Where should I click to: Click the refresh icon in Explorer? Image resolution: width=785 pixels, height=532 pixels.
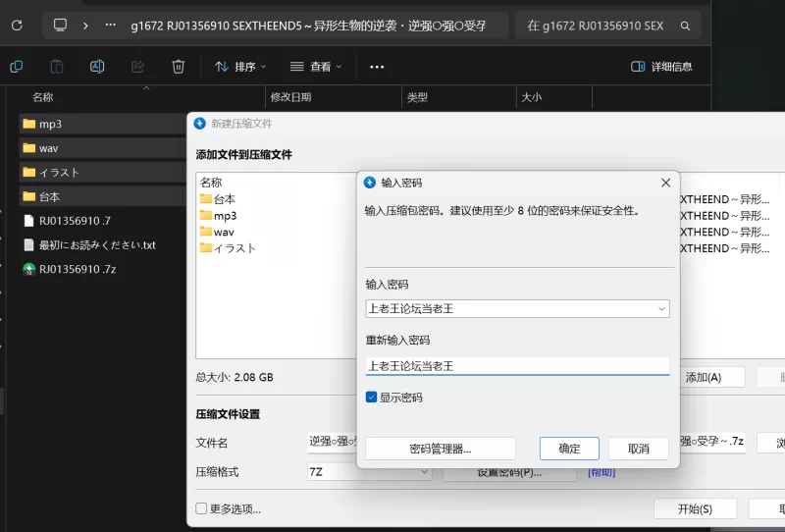pyautogui.click(x=17, y=26)
